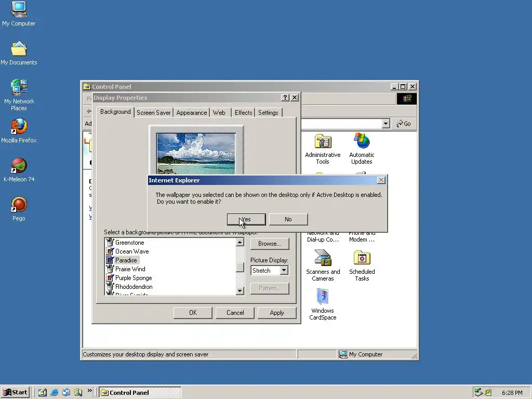Select My Network Places desktop icon
Image resolution: width=532 pixels, height=399 pixels.
point(19,95)
